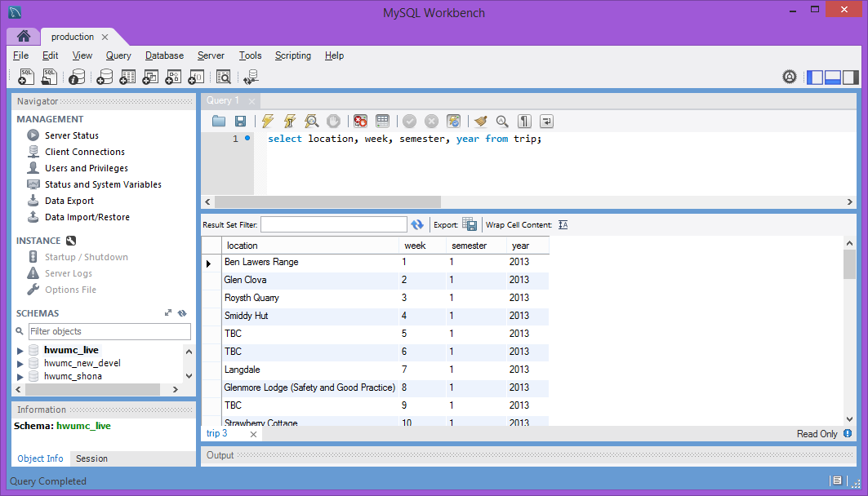The width and height of the screenshot is (868, 496).
Task: Expand the hwumc_shona schema
Action: [20, 377]
